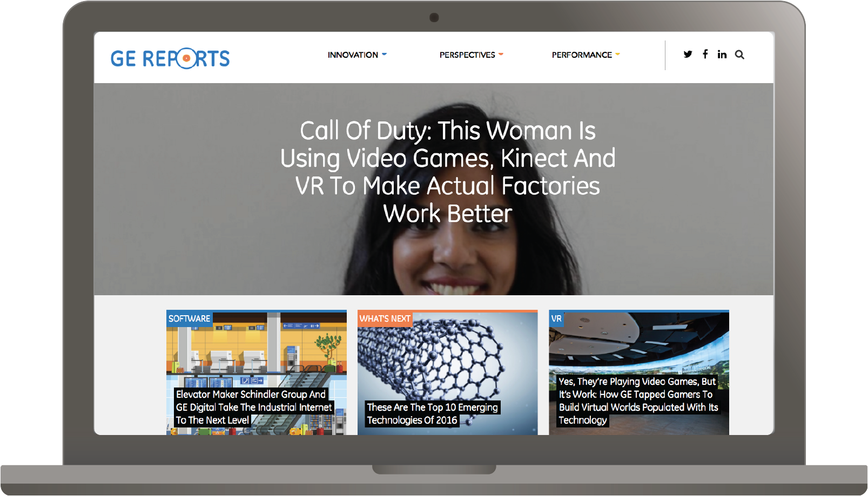Open the Elevator Maker Schindler Group article
The width and height of the screenshot is (868, 496).
254,407
